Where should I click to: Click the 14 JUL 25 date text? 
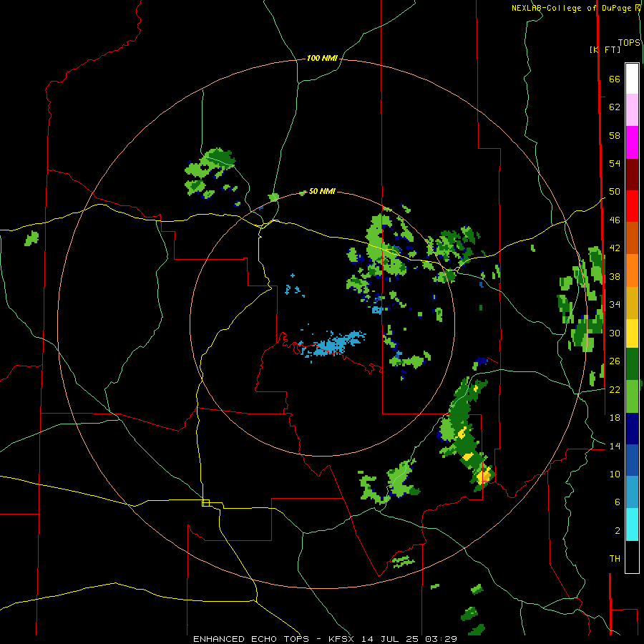[390, 639]
